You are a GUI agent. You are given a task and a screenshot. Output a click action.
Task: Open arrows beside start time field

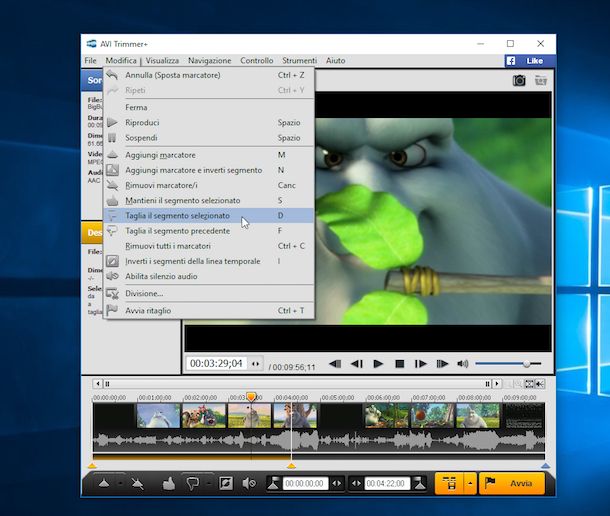coord(337,483)
